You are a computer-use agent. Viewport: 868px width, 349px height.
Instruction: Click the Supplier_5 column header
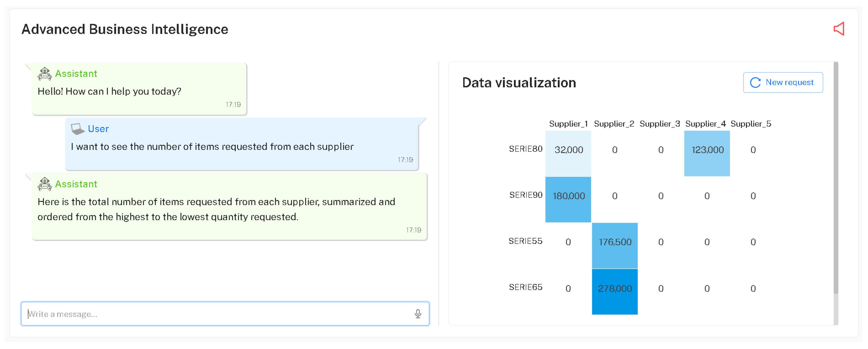[x=751, y=124]
